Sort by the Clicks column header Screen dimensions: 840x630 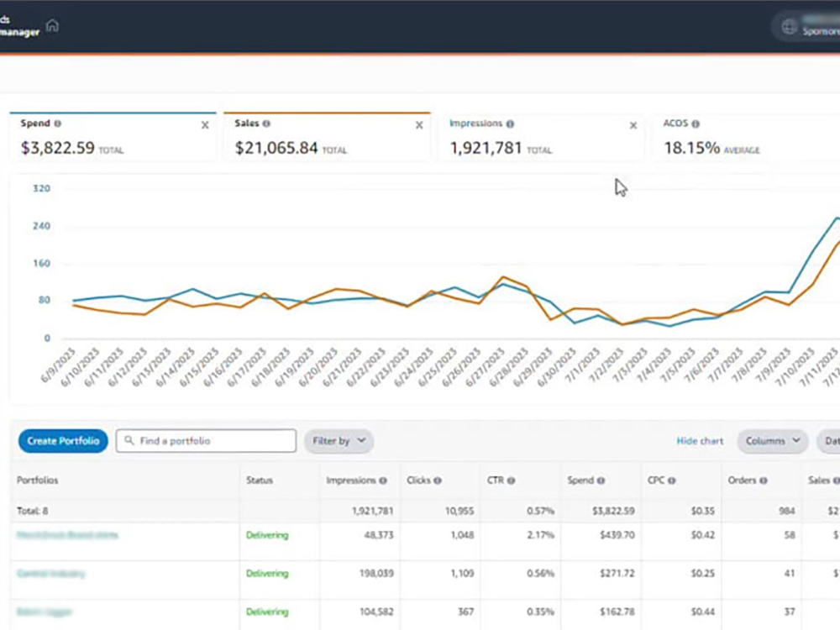[418, 480]
